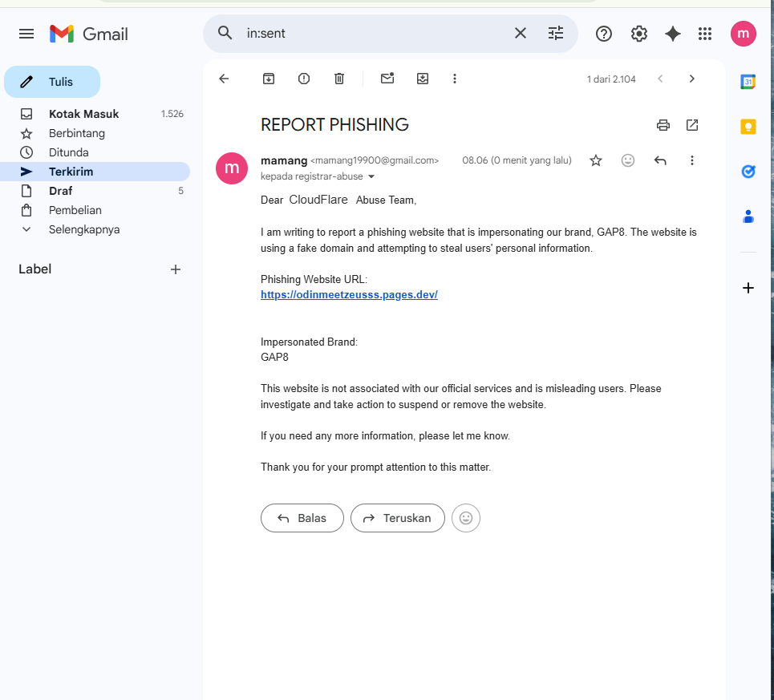Open Google Calendar side panel
The image size is (774, 700).
coord(748,82)
